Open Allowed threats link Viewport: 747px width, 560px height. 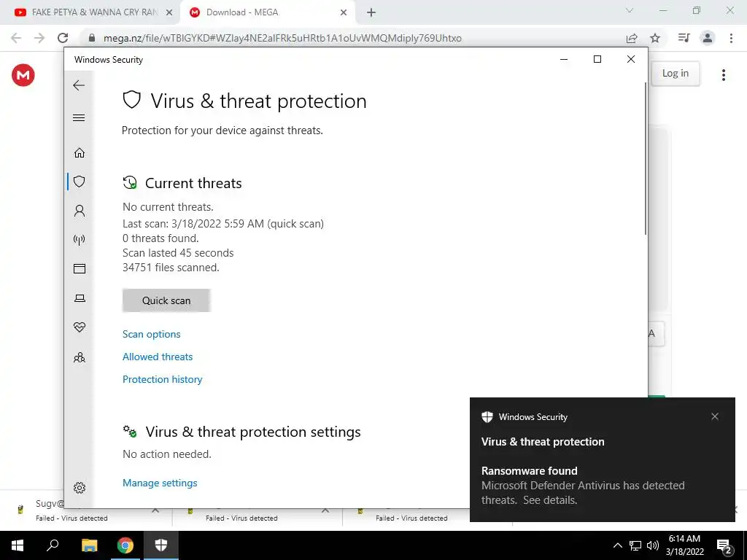coord(158,357)
